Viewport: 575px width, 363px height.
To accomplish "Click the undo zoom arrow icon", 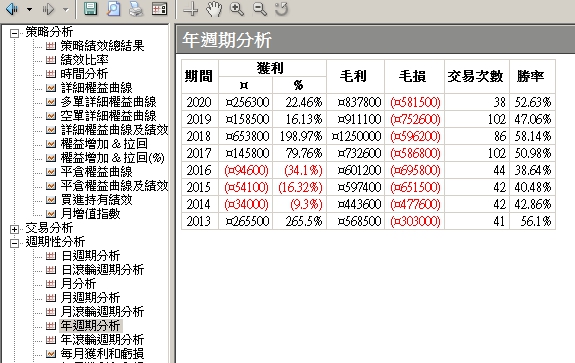I will [282, 9].
